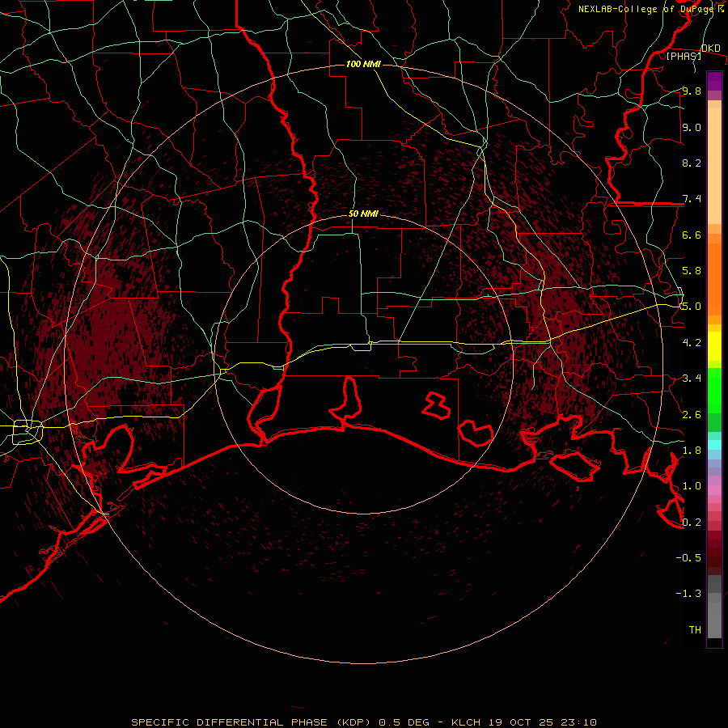Click the 5.0 scale value

[692, 307]
